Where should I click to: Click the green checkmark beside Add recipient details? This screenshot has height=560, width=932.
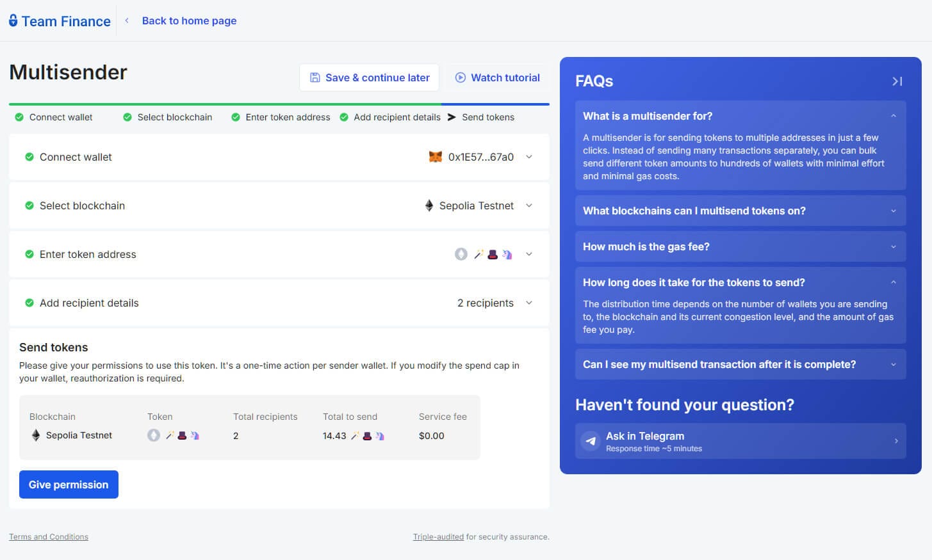coord(29,303)
